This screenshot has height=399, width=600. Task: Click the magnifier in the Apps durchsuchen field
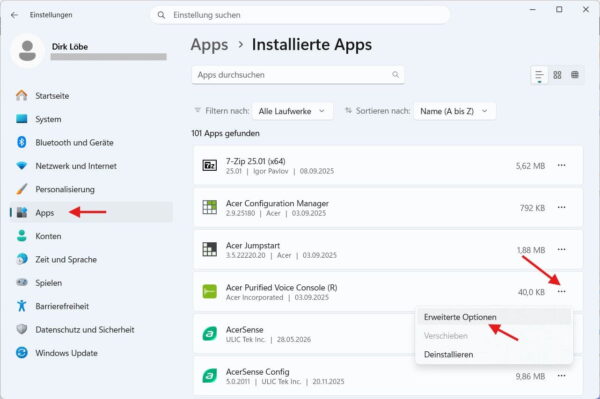tap(395, 75)
